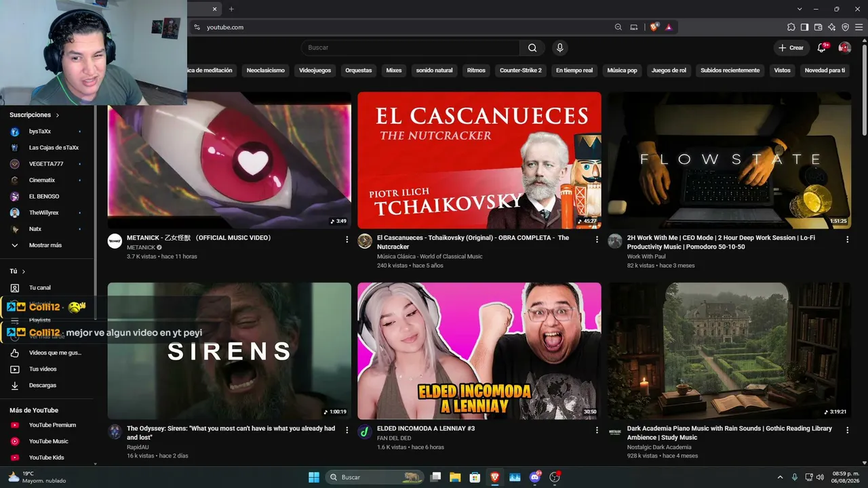
Task: Select the Mixes filter chip
Action: (x=394, y=70)
